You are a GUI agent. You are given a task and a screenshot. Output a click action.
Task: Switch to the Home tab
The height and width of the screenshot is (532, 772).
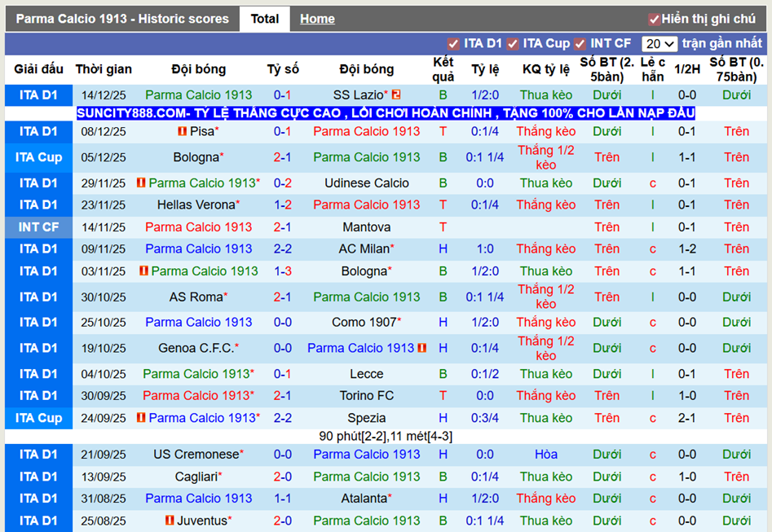[x=317, y=19]
